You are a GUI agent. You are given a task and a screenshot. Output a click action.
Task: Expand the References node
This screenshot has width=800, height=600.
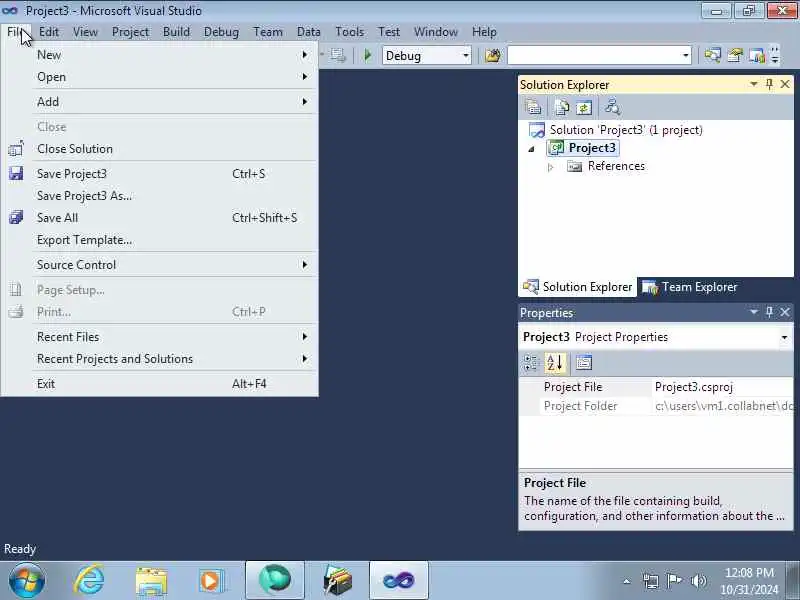click(x=551, y=167)
